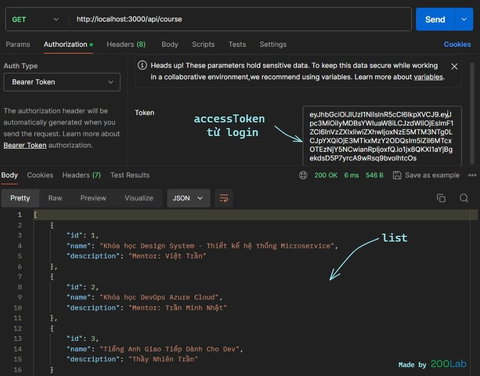Click the "Mentor: Trần Minh Nhật" description line
480x376 pixels.
coord(147,308)
